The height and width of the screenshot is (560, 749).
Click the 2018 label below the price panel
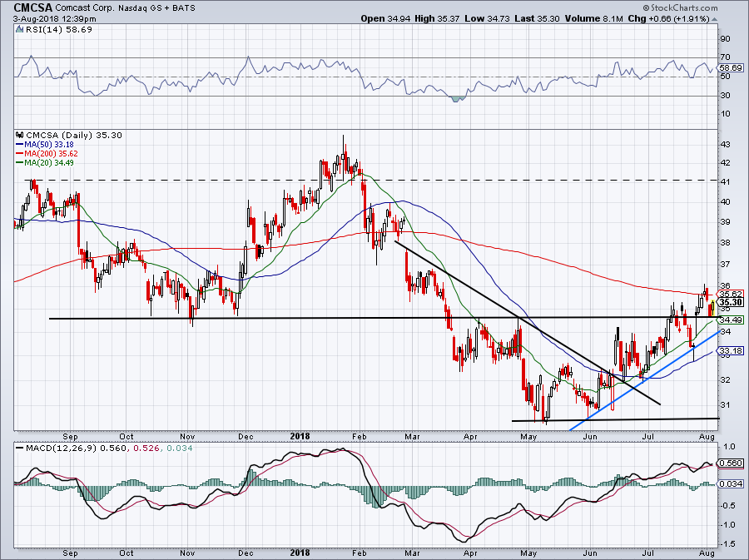point(300,436)
